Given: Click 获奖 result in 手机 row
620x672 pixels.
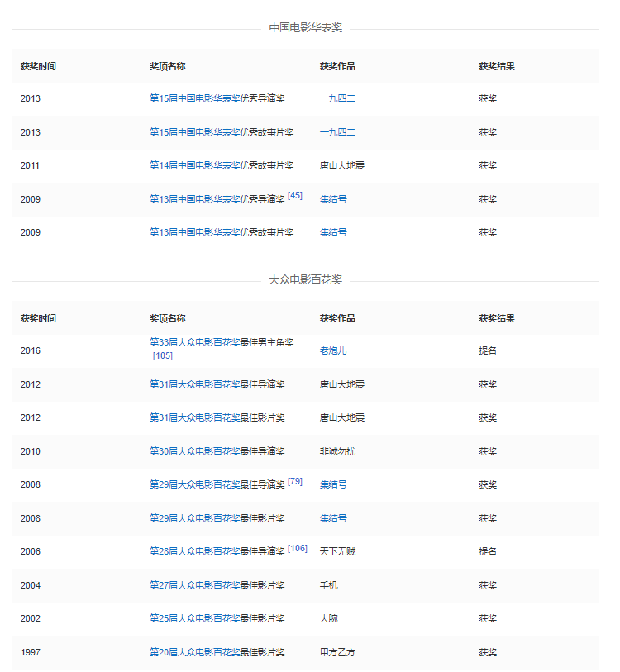Looking at the screenshot, I should [x=488, y=585].
